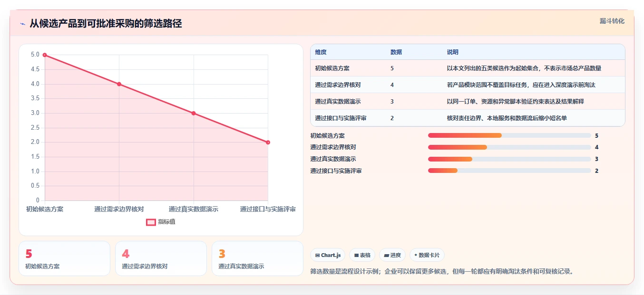Viewport: 644px width, 295px height.
Task: Click value 5 at end of first progress bar
Action: point(596,135)
